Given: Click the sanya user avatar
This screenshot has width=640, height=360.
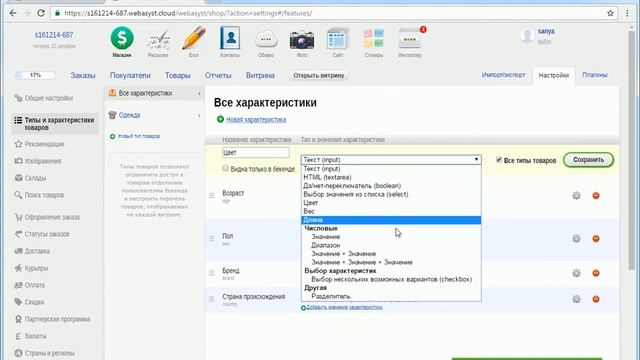Looking at the screenshot, I should pyautogui.click(x=527, y=36).
